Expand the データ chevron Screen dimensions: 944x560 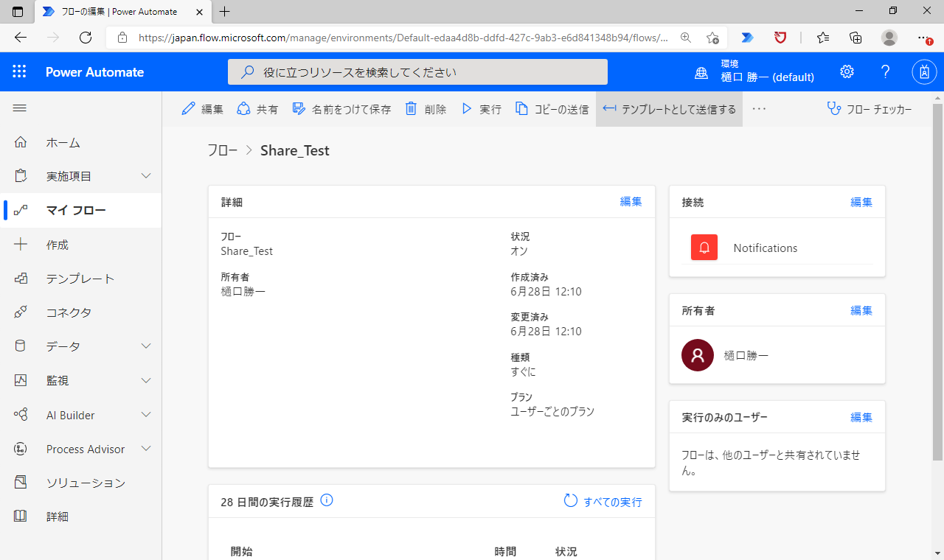click(146, 346)
